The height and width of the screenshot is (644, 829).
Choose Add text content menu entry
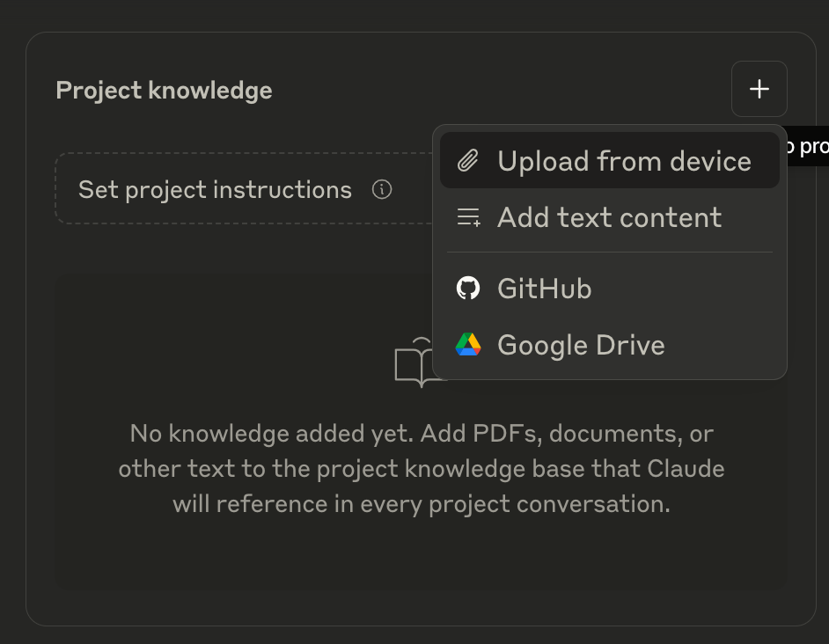tap(610, 217)
